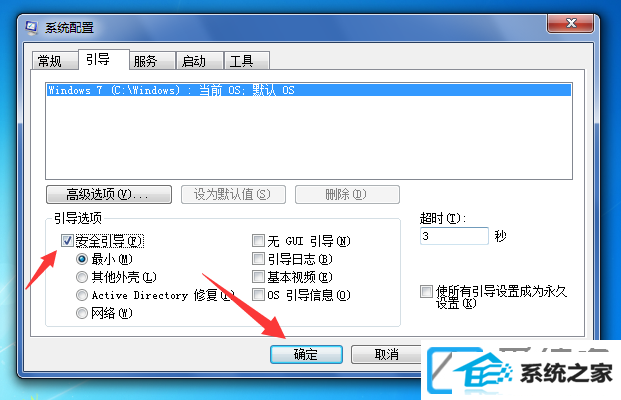Screen dimensions: 621x400
Task: Enable 无 GUI 引导 checkbox
Action: pyautogui.click(x=258, y=240)
